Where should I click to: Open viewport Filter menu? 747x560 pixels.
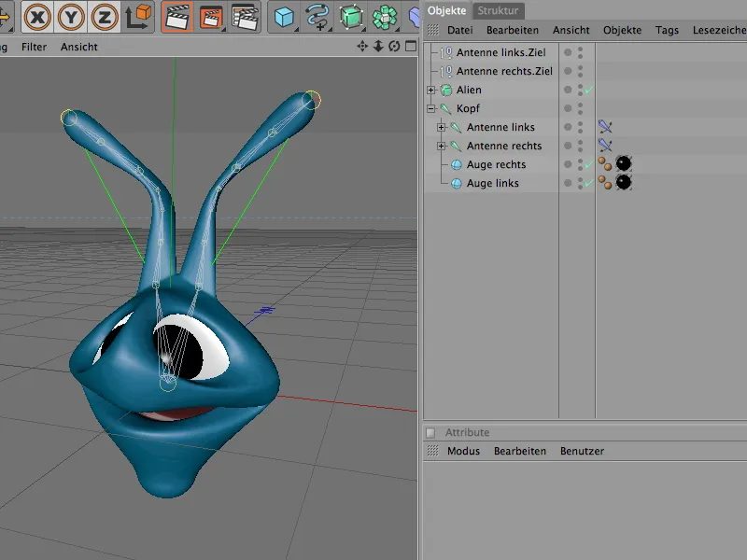(34, 47)
